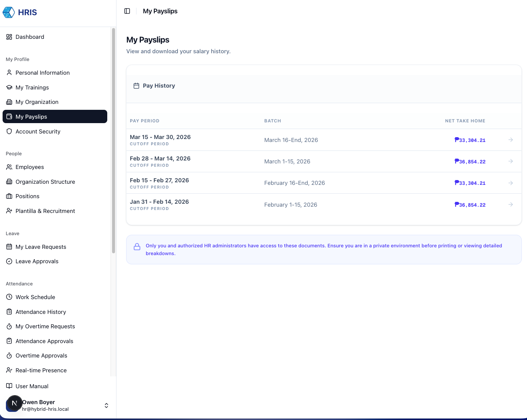Screen dimensions: 527x420
Task: Click the User Manual book icon
Action: tap(9, 386)
